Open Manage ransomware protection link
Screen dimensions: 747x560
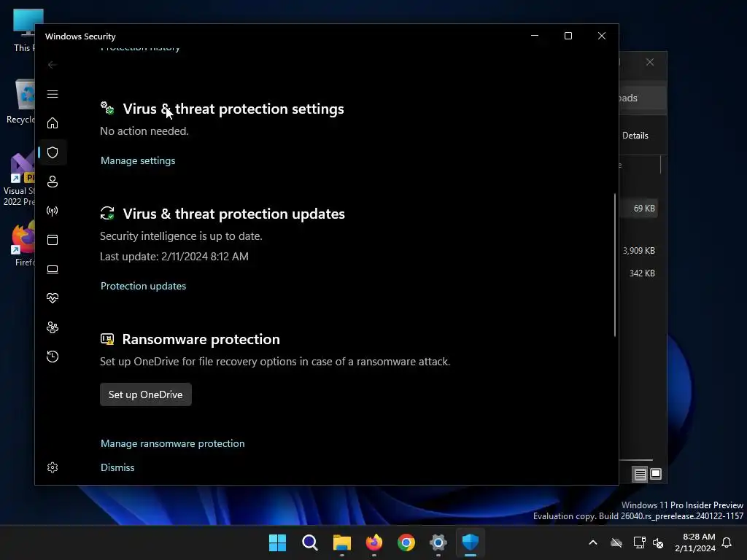(172, 443)
